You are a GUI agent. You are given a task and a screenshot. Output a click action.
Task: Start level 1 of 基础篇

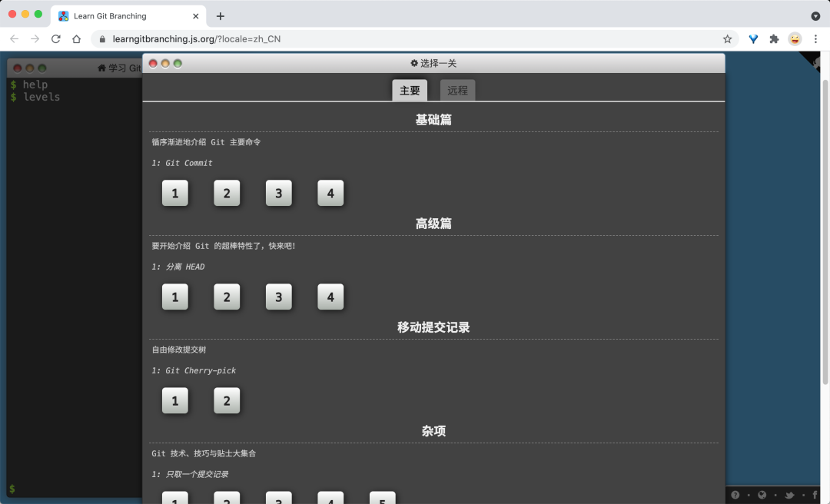174,193
